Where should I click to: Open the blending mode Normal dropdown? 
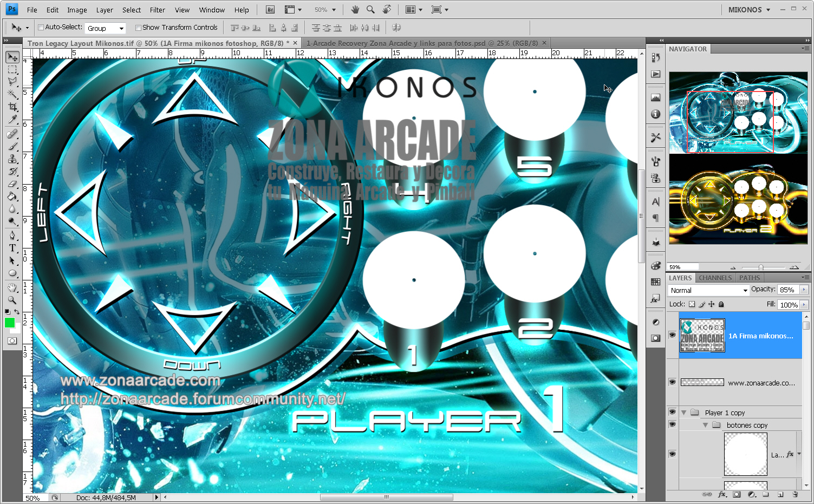pos(708,290)
